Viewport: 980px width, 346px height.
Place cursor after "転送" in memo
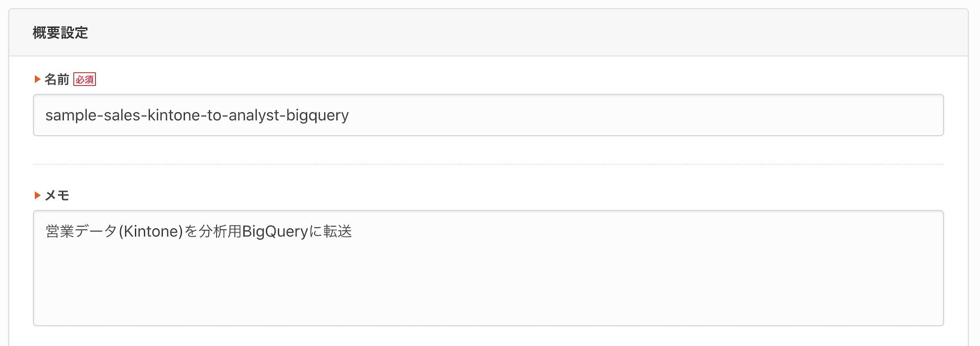[x=353, y=232]
